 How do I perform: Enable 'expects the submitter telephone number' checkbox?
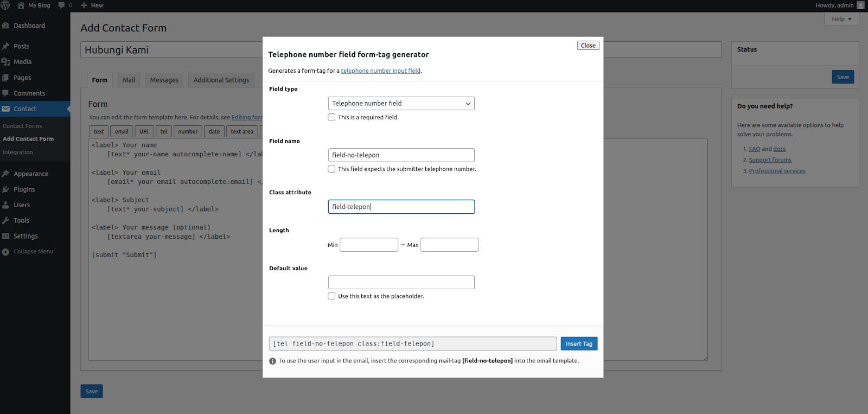coord(331,169)
